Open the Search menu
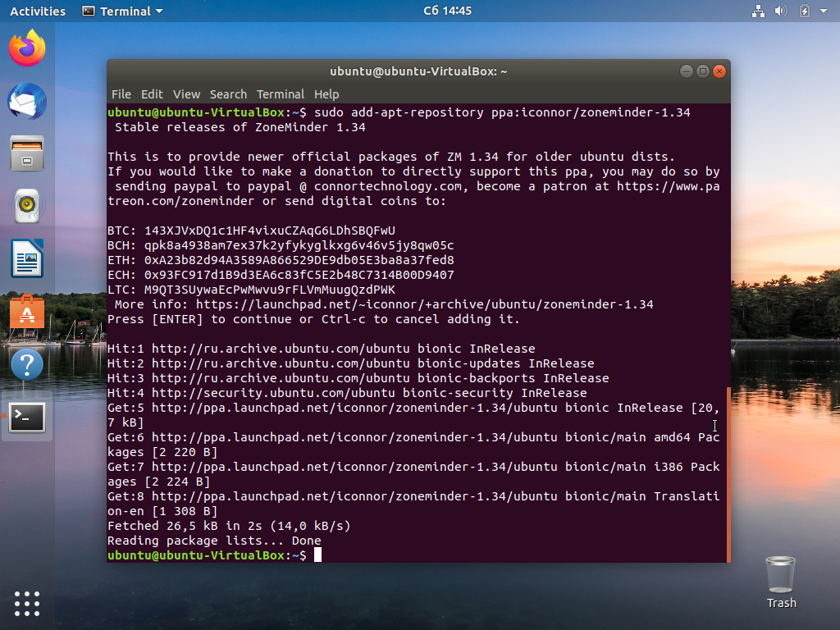Viewport: 840px width, 630px height. pyautogui.click(x=228, y=94)
